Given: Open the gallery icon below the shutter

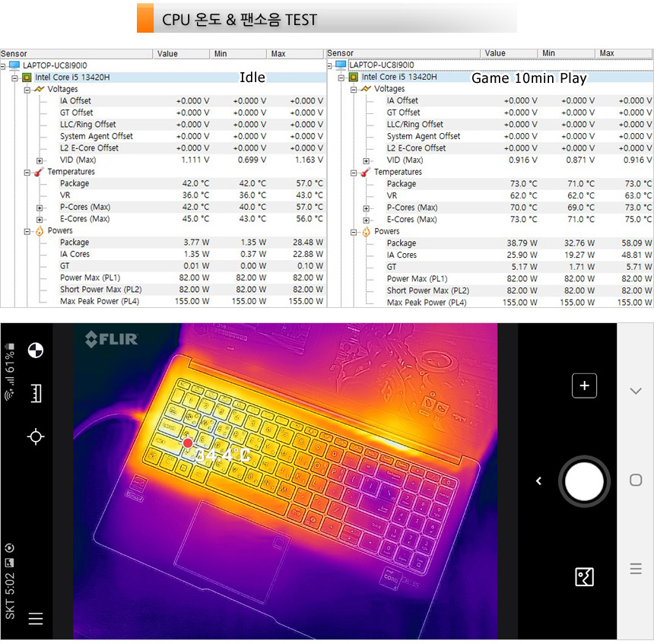Looking at the screenshot, I should pos(584,577).
